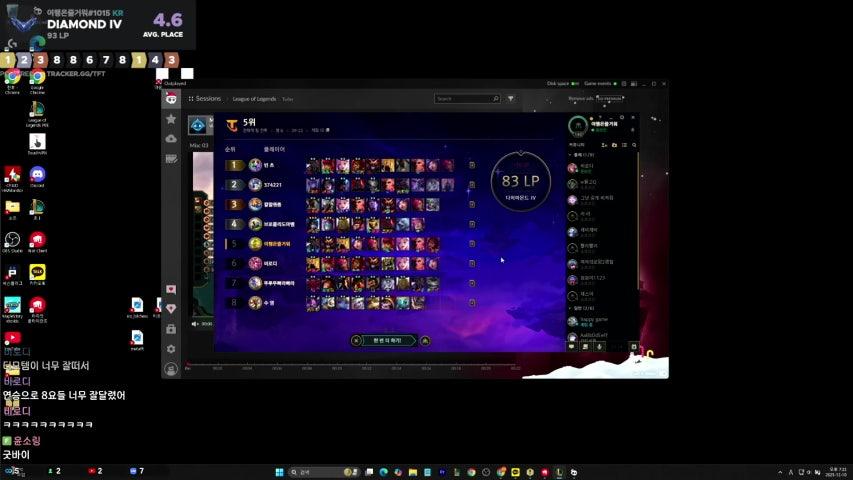Click the details icon on second place row
The image size is (853, 480).
[472, 184]
